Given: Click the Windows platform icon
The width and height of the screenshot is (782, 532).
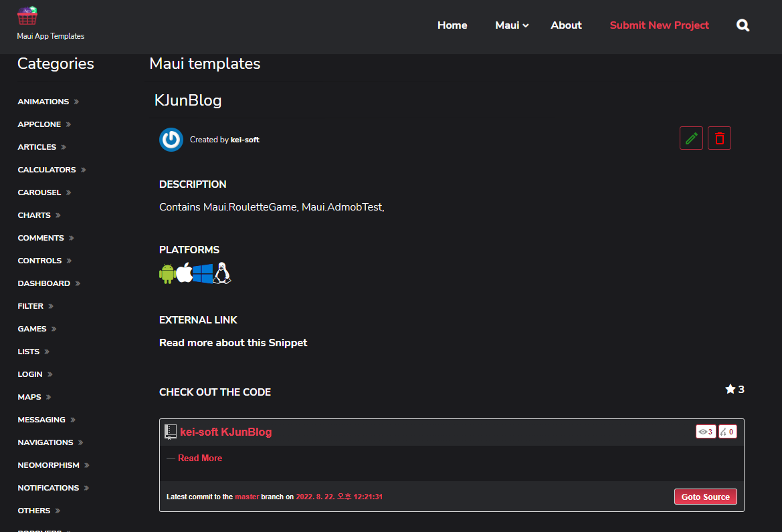Looking at the screenshot, I should click(x=203, y=273).
